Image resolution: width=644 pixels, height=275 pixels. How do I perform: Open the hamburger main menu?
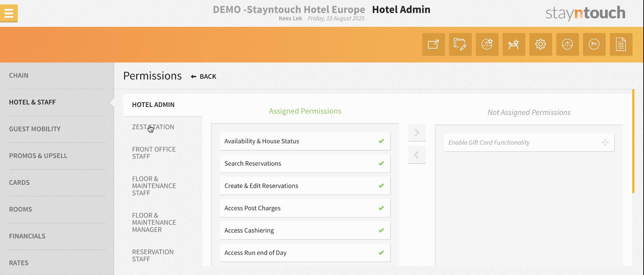[x=9, y=13]
